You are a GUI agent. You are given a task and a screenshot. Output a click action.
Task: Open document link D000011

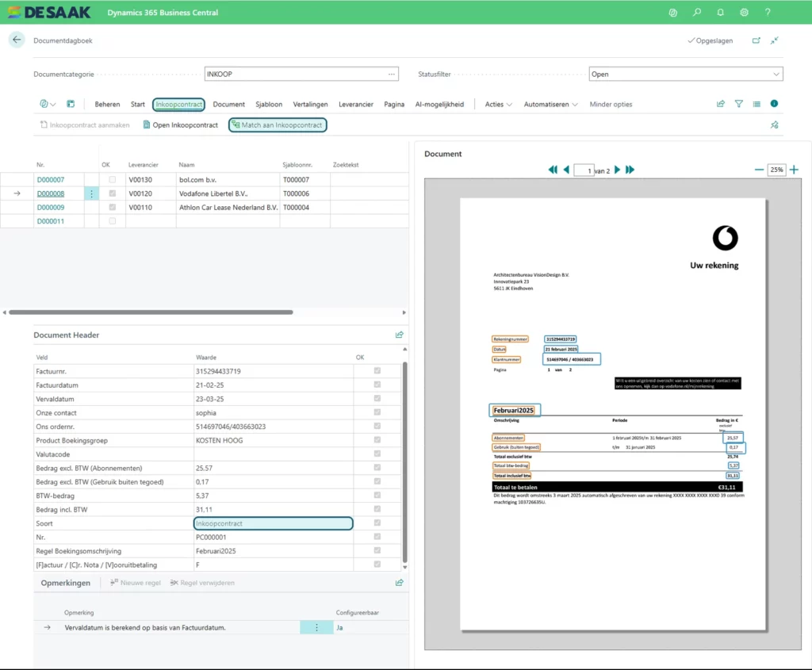51,221
